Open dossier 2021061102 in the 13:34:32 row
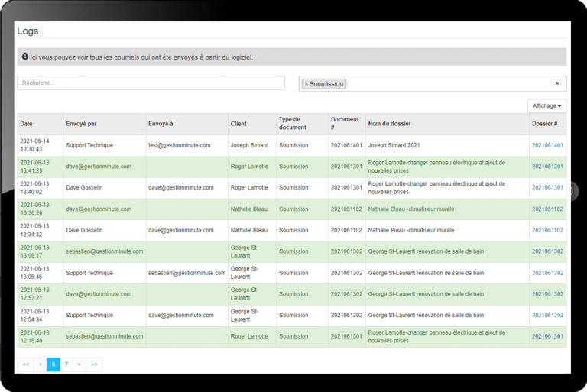Screen dimensions: 587x392 point(547,230)
